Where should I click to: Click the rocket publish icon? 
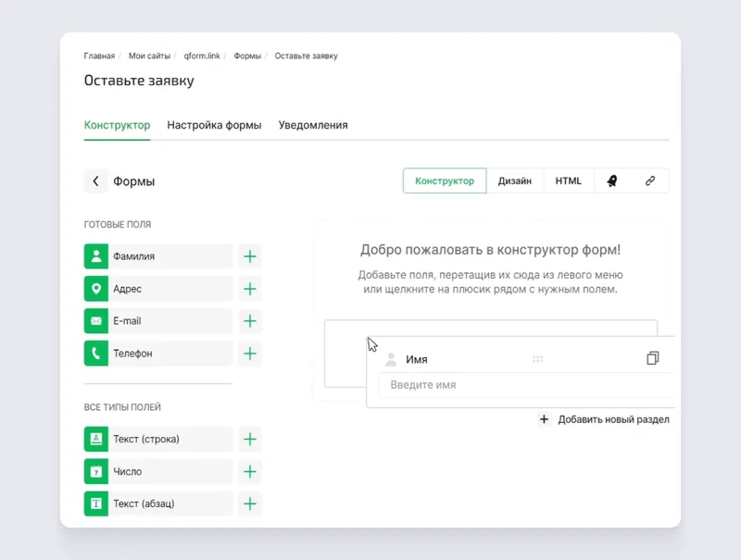point(612,180)
